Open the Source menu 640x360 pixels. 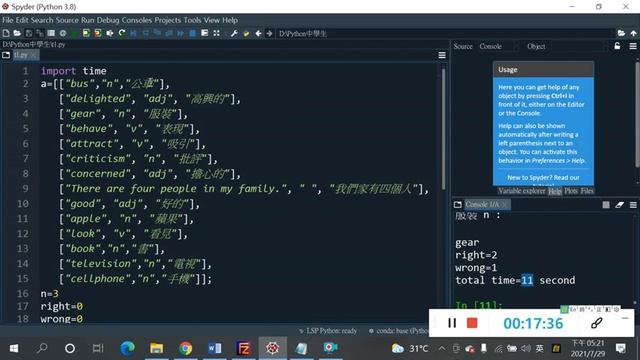[67, 20]
